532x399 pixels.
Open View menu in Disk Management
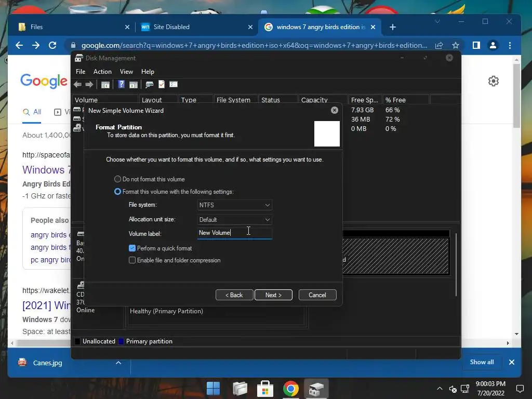pyautogui.click(x=126, y=72)
